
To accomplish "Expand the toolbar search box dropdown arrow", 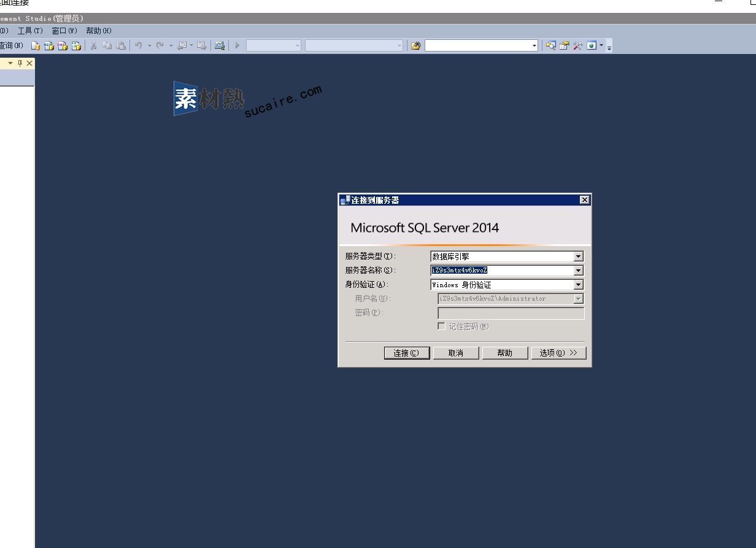I will point(534,45).
